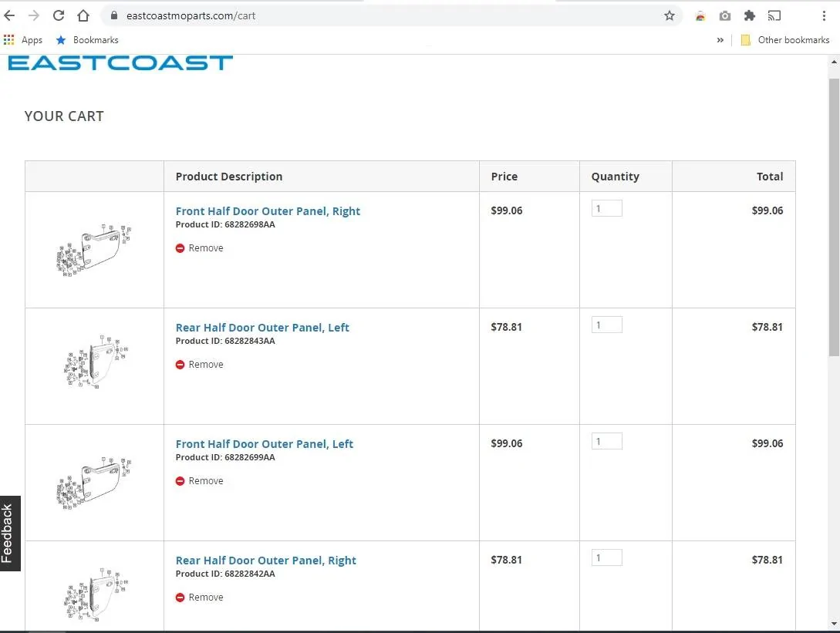Click thumbnail of Front Half Door Panel, Left
The height and width of the screenshot is (633, 840).
pyautogui.click(x=94, y=483)
